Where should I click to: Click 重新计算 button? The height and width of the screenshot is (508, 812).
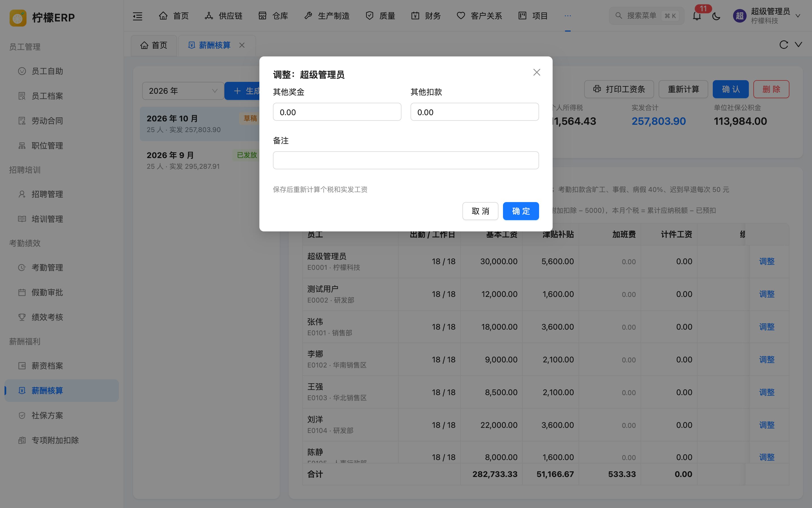pyautogui.click(x=683, y=89)
